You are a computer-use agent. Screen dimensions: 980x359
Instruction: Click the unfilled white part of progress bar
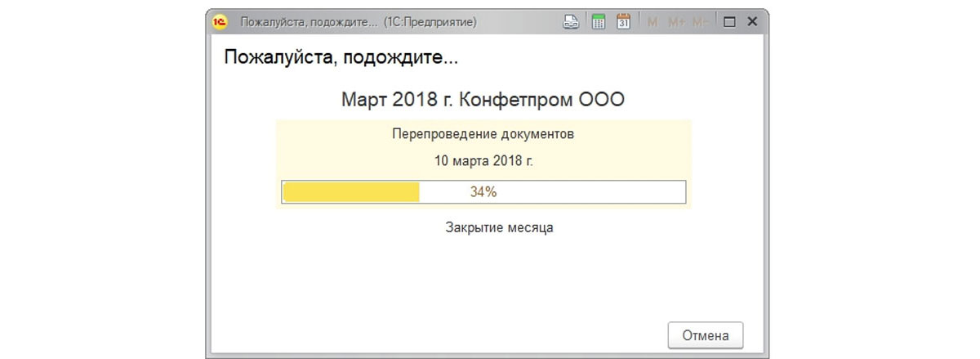click(x=552, y=192)
